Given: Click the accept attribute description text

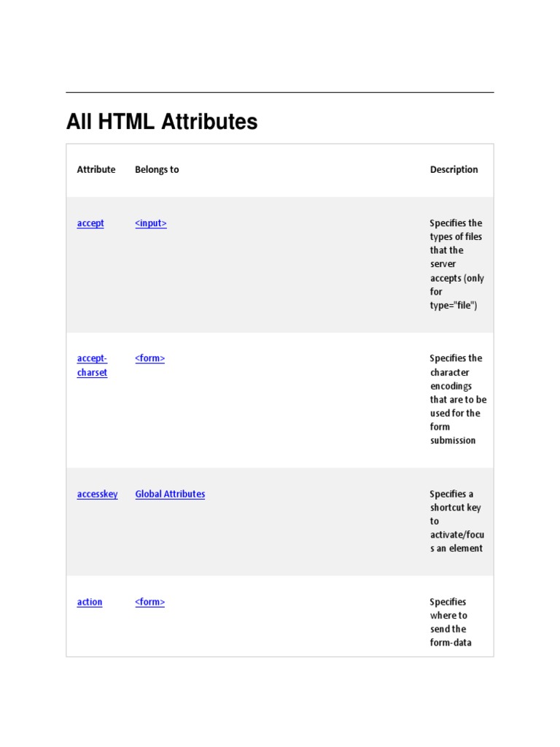Looking at the screenshot, I should coord(456,264).
